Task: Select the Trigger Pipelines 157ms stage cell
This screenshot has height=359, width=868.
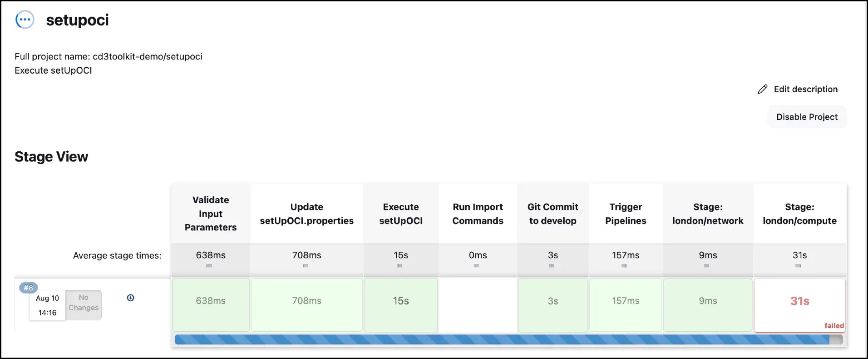Action: 625,304
